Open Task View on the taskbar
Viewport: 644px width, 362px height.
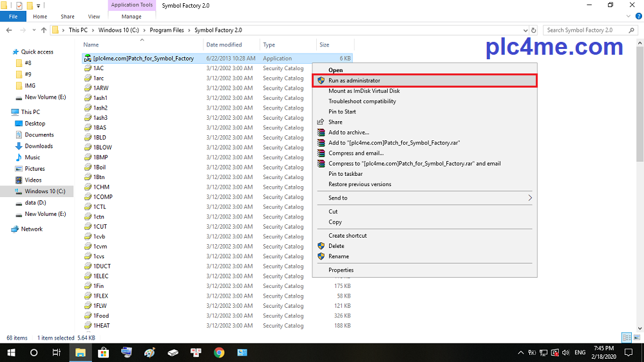tap(57, 352)
